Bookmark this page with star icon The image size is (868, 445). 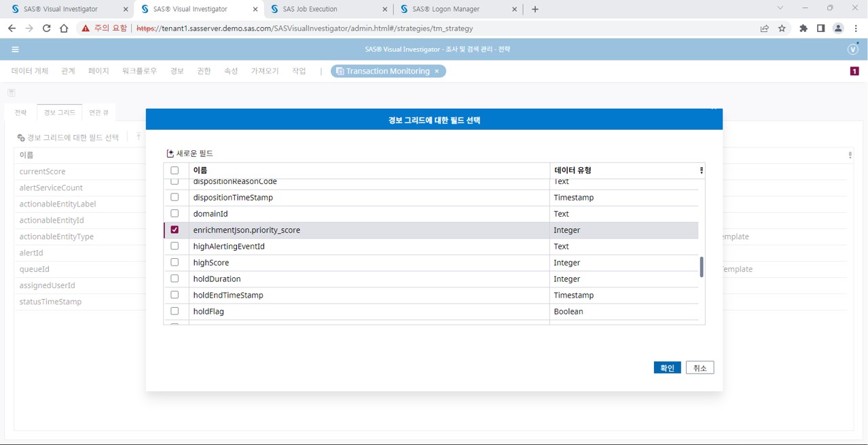782,29
